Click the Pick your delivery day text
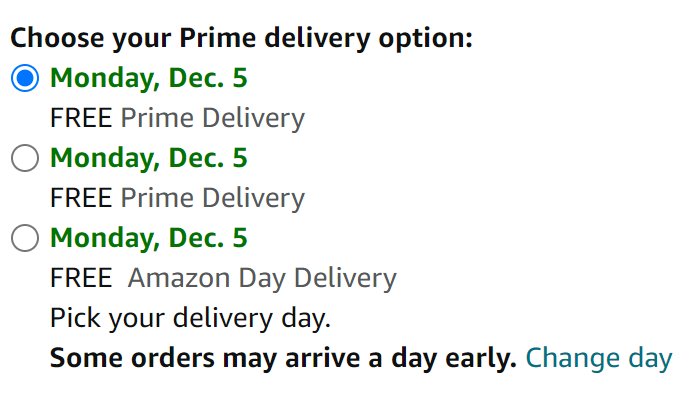 190,318
